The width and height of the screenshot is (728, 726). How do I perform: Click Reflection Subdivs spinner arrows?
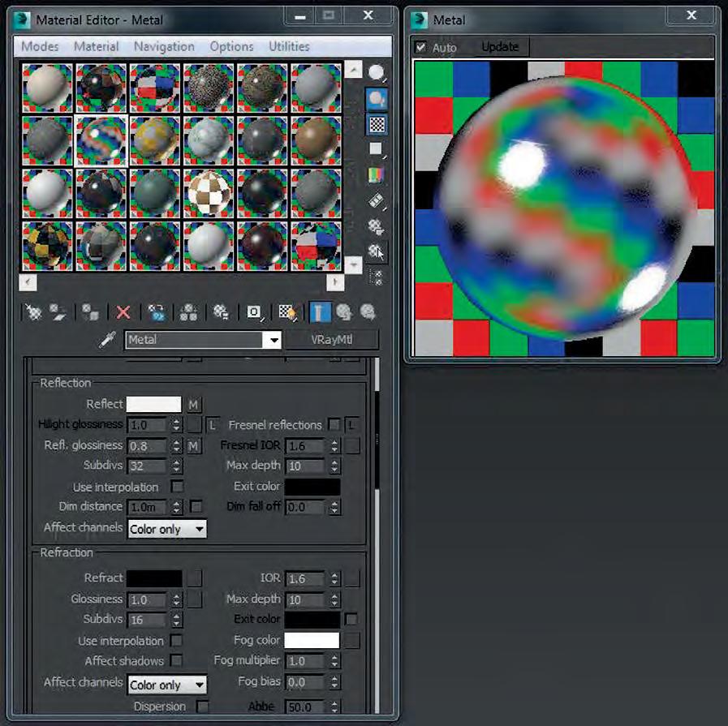pos(176,466)
